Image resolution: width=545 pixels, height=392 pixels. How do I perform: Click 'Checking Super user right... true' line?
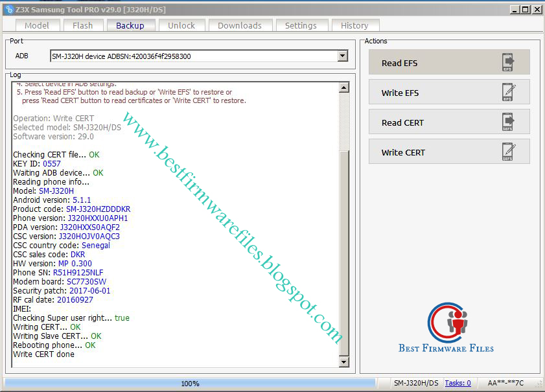click(x=71, y=318)
